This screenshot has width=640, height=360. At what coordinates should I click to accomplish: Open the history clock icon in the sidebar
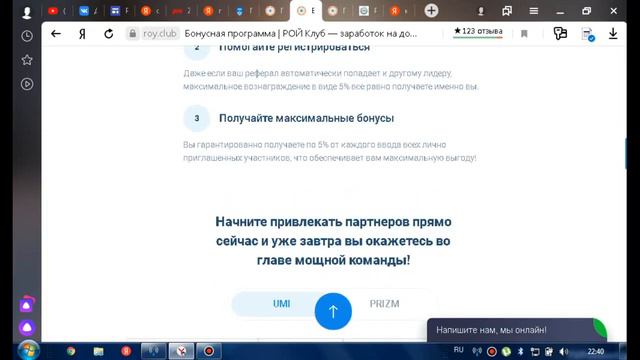click(27, 36)
